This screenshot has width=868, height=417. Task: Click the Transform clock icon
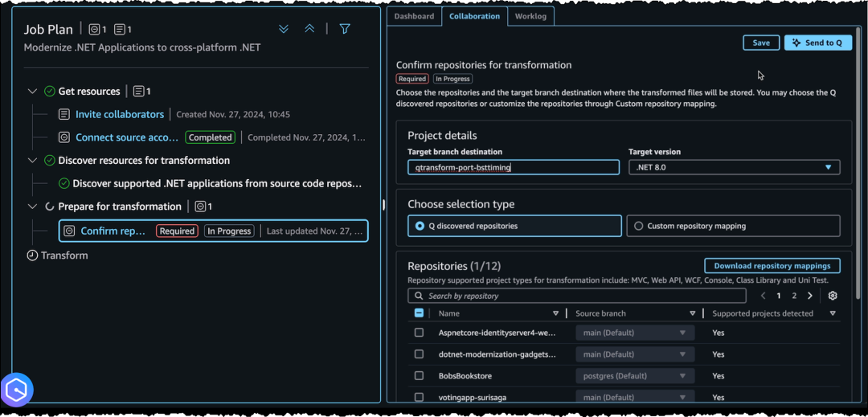33,256
